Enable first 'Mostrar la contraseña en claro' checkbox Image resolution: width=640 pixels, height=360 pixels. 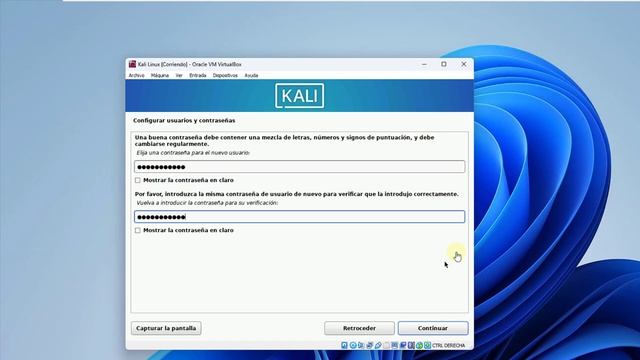click(138, 180)
